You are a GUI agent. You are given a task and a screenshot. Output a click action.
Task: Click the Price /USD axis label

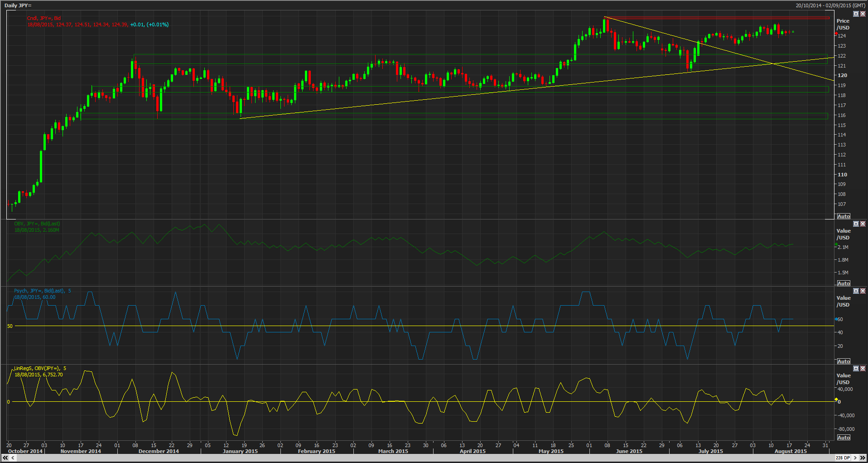pyautogui.click(x=843, y=24)
